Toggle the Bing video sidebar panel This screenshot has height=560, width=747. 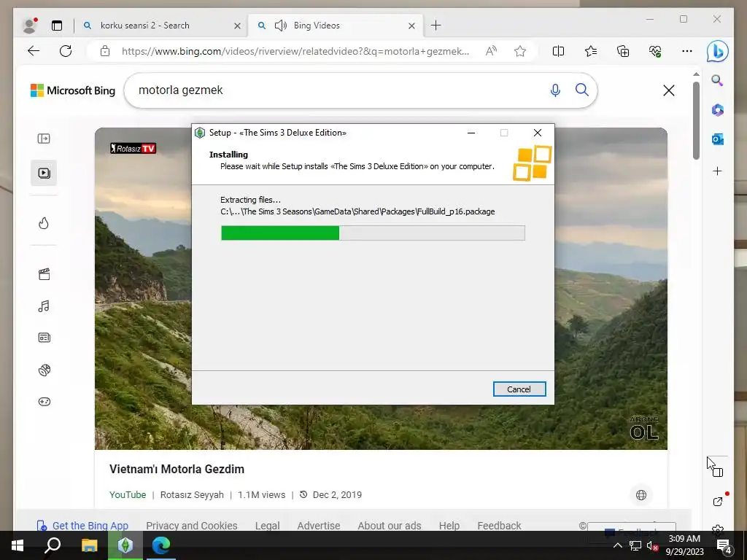point(44,139)
